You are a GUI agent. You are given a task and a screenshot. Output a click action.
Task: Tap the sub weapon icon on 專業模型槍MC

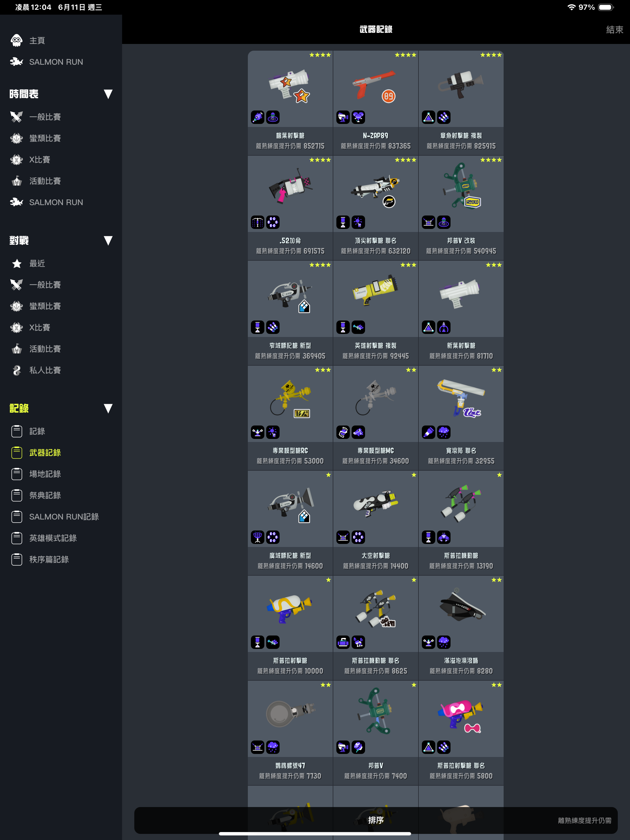coord(343,432)
